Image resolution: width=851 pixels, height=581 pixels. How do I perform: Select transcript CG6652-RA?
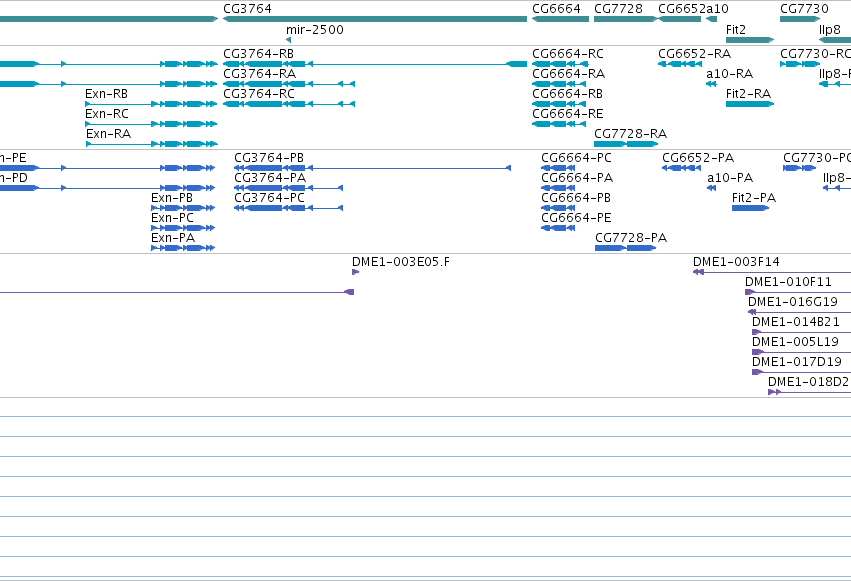(x=679, y=64)
